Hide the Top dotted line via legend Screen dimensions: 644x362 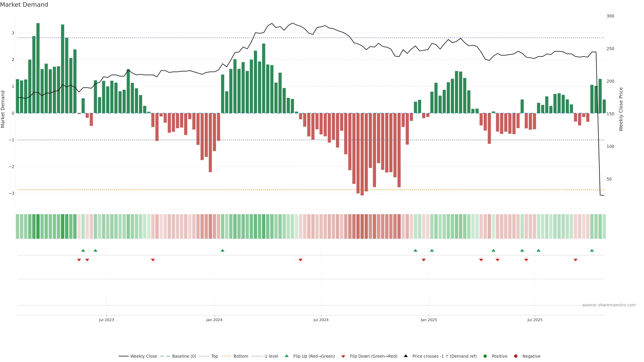click(214, 356)
